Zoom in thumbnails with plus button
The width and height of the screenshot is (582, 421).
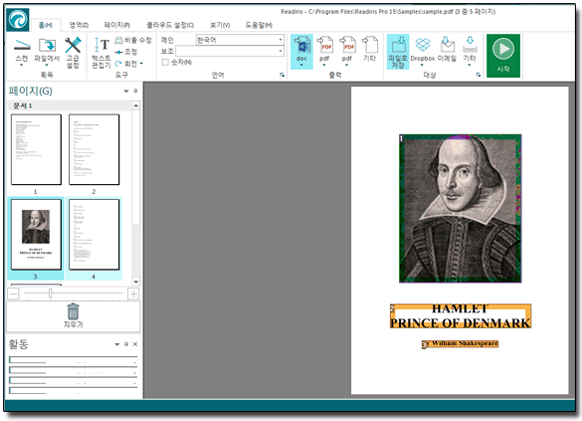[x=133, y=294]
